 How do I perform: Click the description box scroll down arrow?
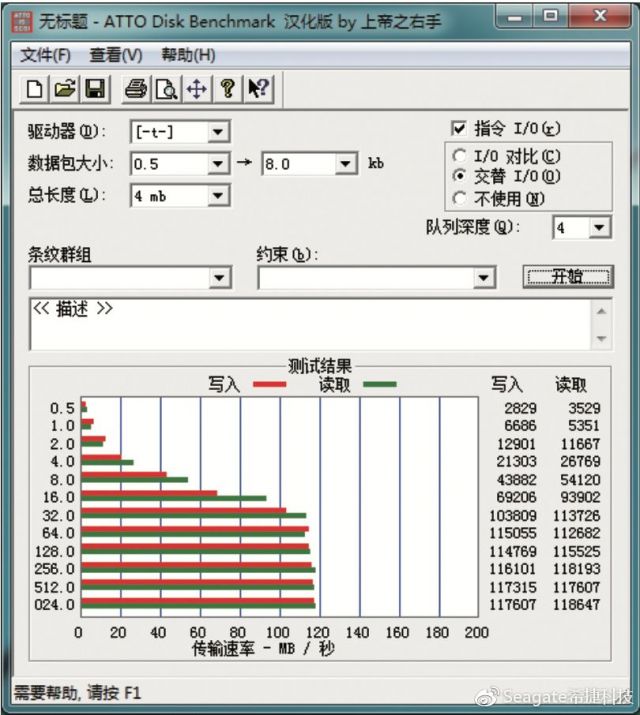pyautogui.click(x=602, y=338)
